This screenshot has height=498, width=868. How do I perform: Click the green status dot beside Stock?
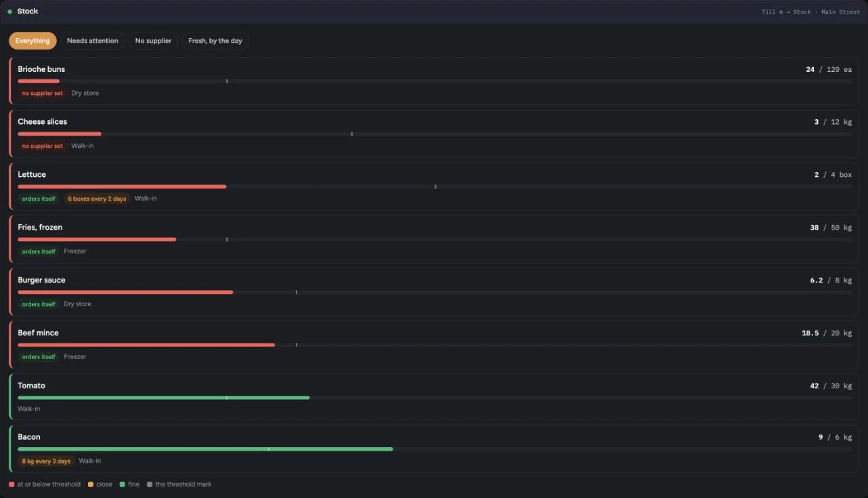[9, 12]
